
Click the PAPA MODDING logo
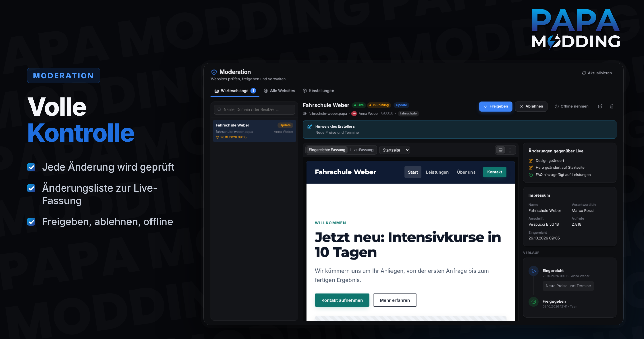[x=576, y=30]
